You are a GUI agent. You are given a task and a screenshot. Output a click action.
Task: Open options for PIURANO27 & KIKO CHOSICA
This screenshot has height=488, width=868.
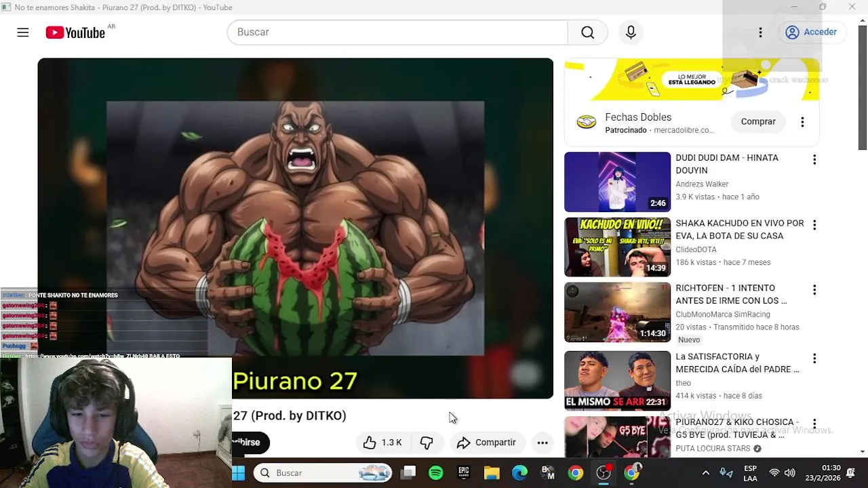814,424
